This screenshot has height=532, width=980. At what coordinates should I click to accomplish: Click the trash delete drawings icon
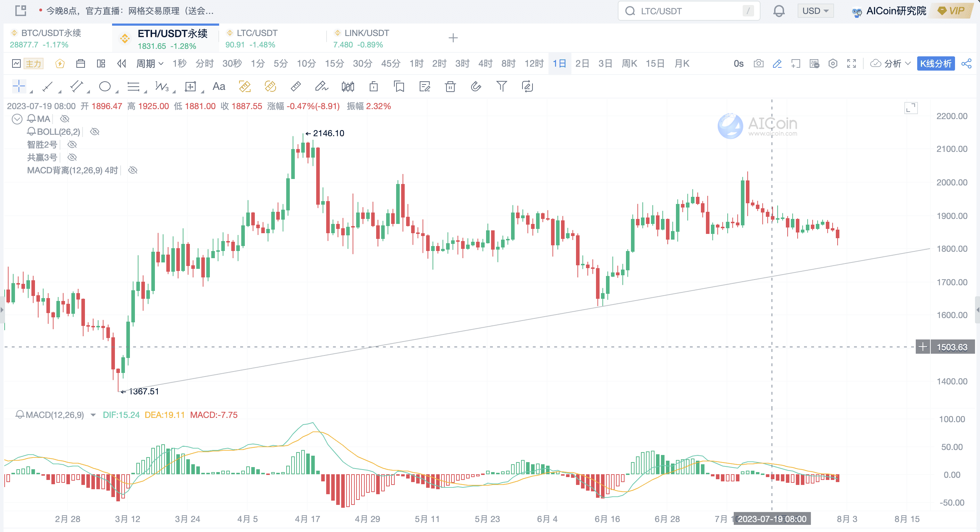[450, 87]
